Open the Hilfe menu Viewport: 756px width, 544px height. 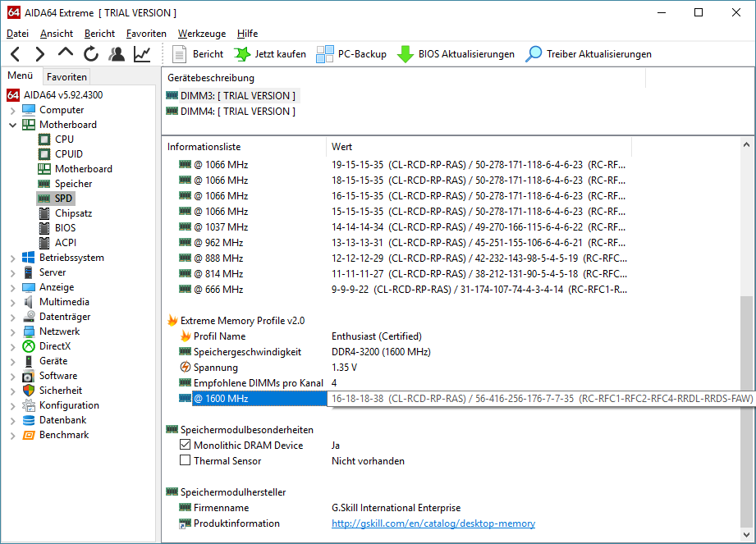pos(247,34)
